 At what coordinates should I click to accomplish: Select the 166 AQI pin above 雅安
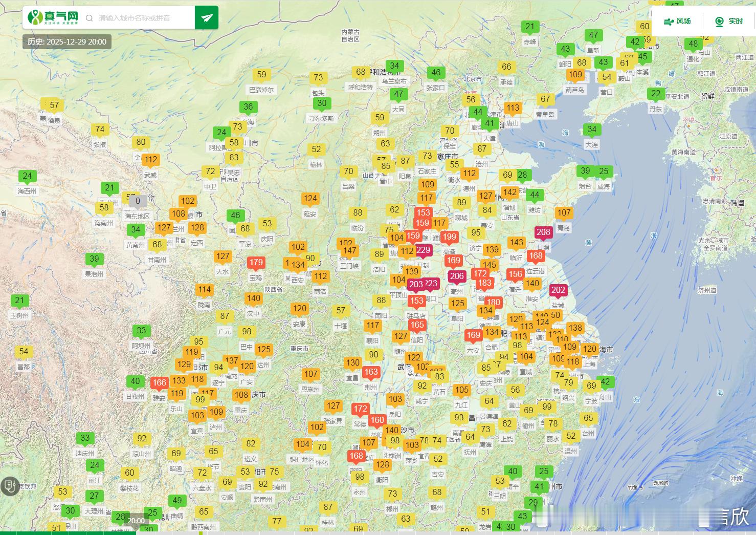point(159,383)
